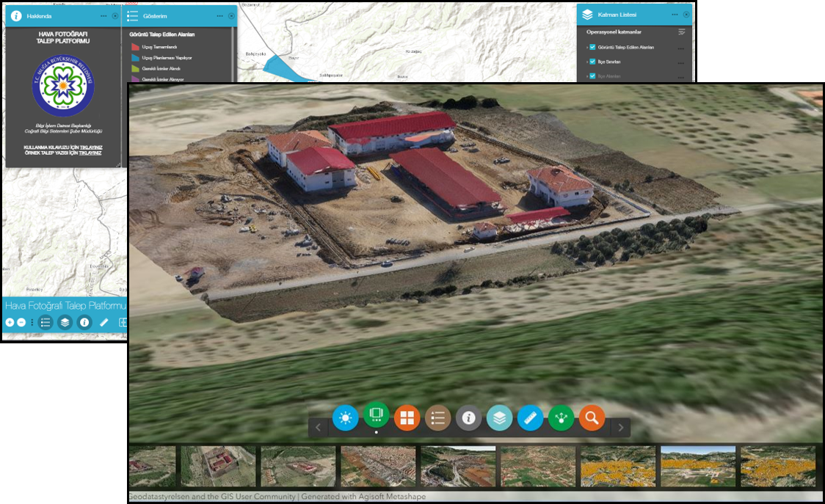Viewport: 825px width, 504px height.
Task: Open the orange basemap gallery icon
Action: coord(407,418)
